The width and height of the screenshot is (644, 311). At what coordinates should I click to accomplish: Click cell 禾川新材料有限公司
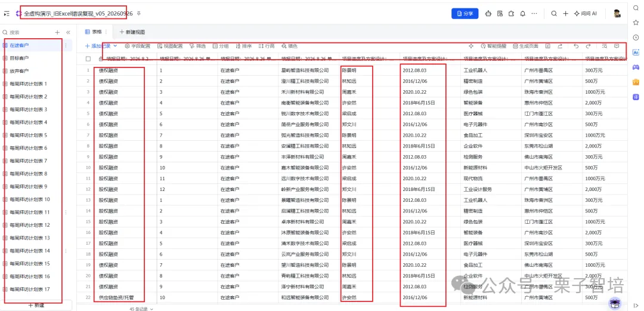tap(309, 92)
